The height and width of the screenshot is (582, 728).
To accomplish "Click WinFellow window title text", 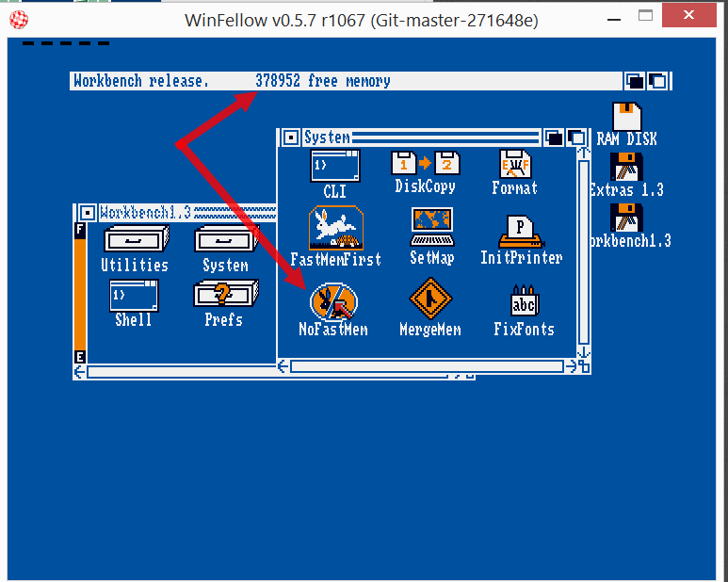I will tap(362, 21).
